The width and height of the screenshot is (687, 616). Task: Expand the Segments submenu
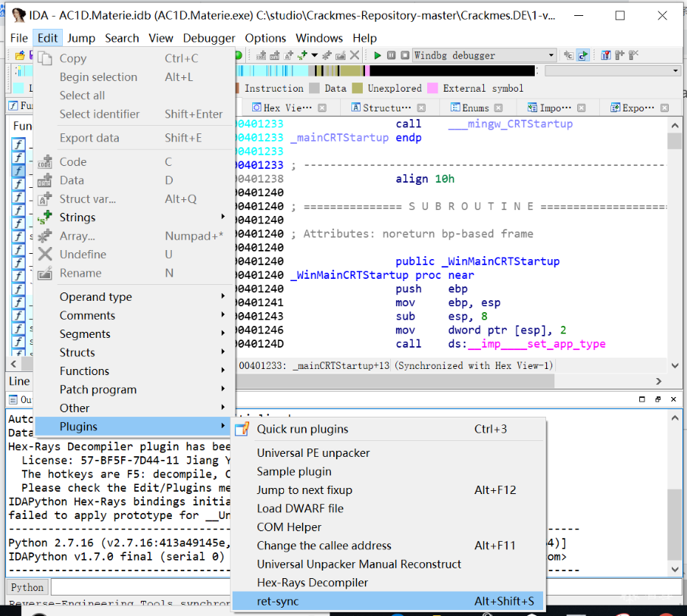click(x=133, y=334)
